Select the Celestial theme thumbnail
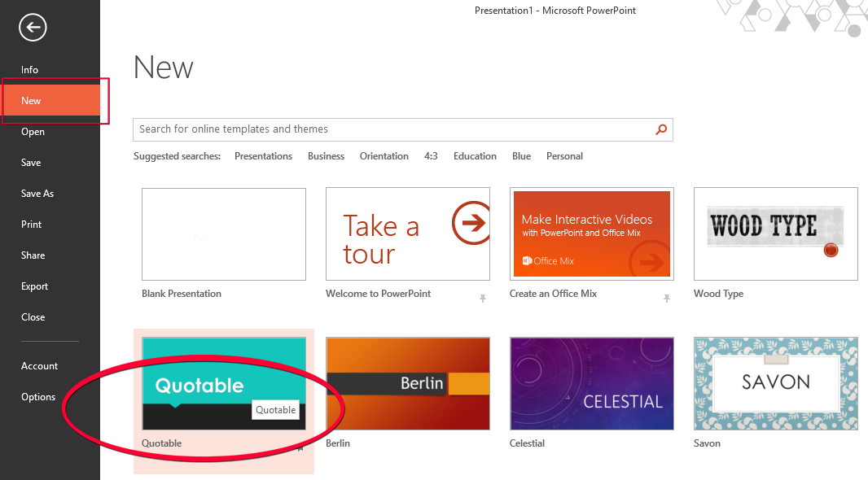Image resolution: width=868 pixels, height=480 pixels. pos(592,383)
